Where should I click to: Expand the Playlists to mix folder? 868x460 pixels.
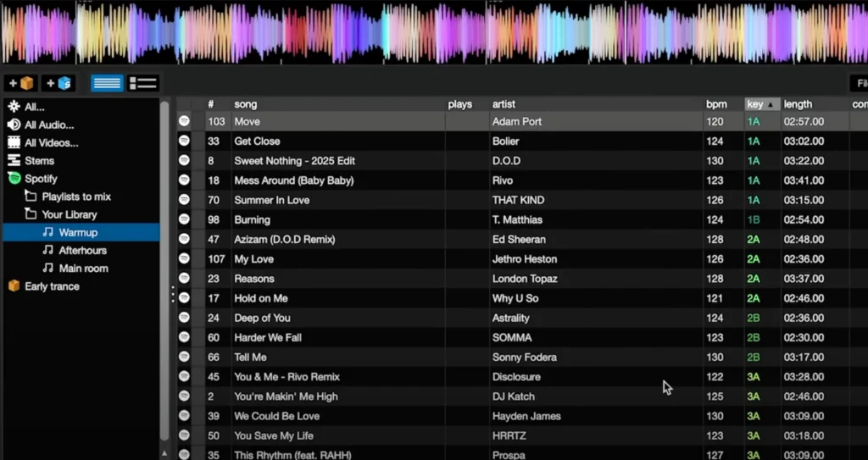click(x=31, y=197)
